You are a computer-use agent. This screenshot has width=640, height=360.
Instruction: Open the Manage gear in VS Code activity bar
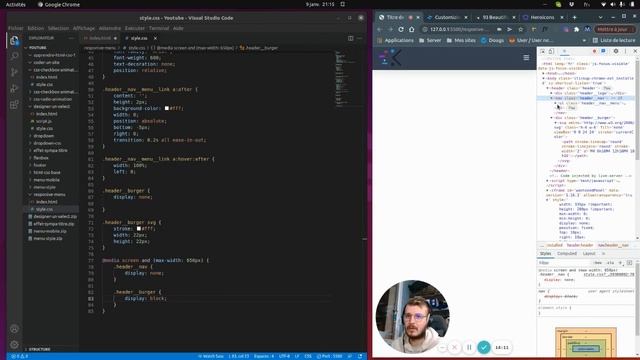coord(14,344)
